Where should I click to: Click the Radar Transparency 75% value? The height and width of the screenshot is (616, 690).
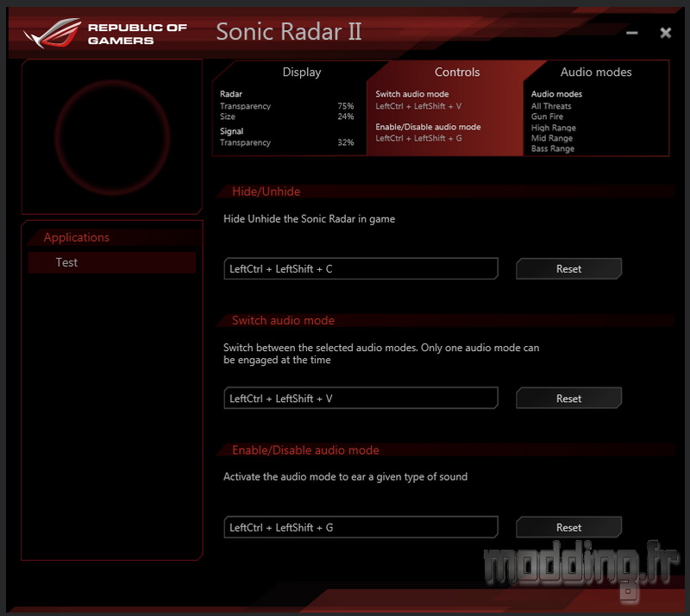coord(346,106)
